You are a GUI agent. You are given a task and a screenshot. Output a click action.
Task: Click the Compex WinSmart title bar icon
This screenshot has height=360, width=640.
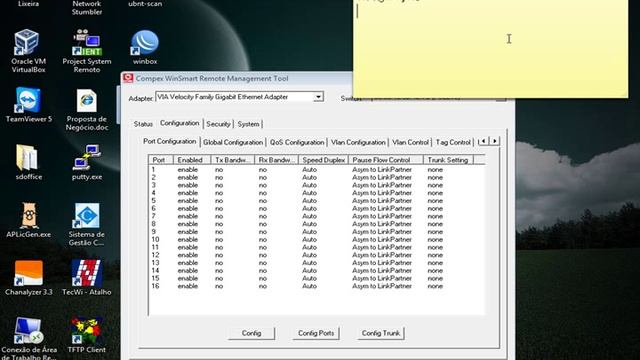[x=128, y=78]
